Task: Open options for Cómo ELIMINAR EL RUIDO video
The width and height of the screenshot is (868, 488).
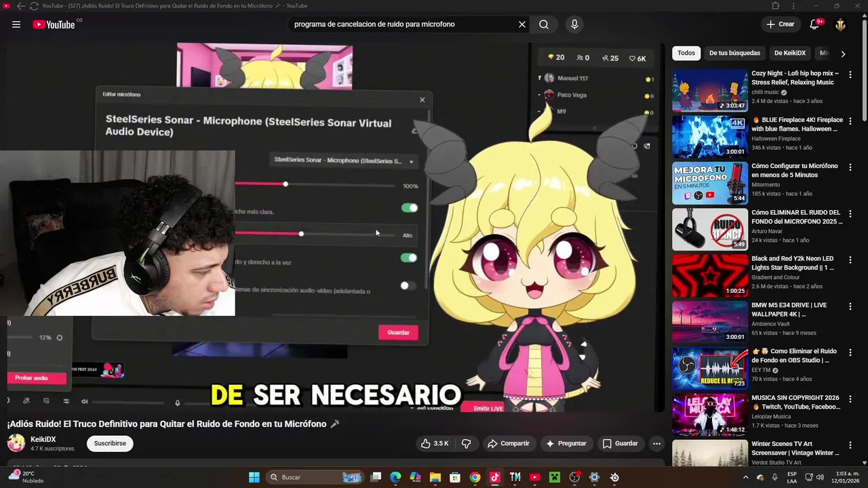Action: point(850,213)
